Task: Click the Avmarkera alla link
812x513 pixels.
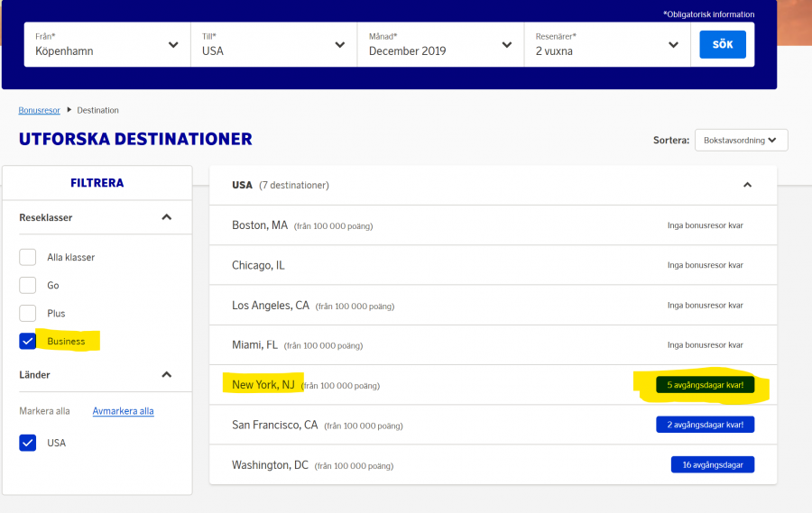Action: [x=123, y=411]
